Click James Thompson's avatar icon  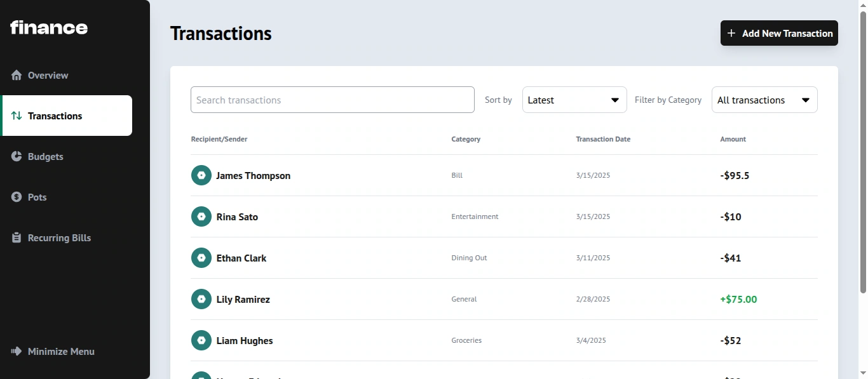coord(201,175)
